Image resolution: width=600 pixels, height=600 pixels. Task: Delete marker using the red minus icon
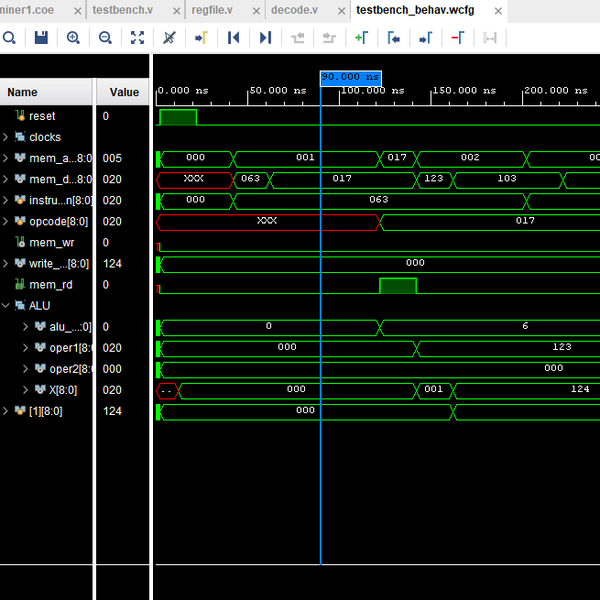click(x=458, y=38)
